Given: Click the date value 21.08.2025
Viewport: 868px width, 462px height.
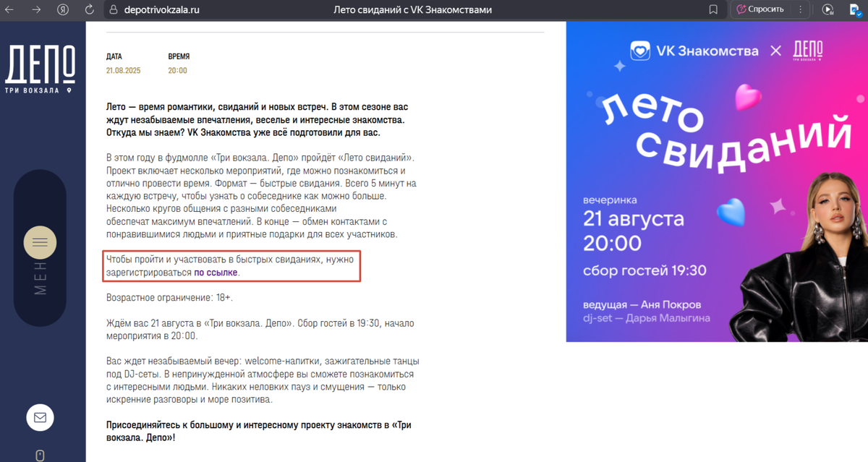Looking at the screenshot, I should [x=123, y=71].
